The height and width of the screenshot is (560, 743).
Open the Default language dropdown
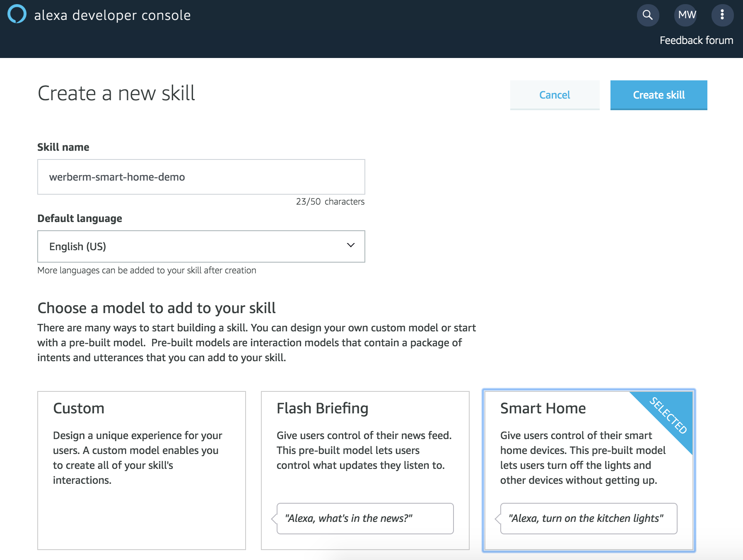[x=201, y=246]
